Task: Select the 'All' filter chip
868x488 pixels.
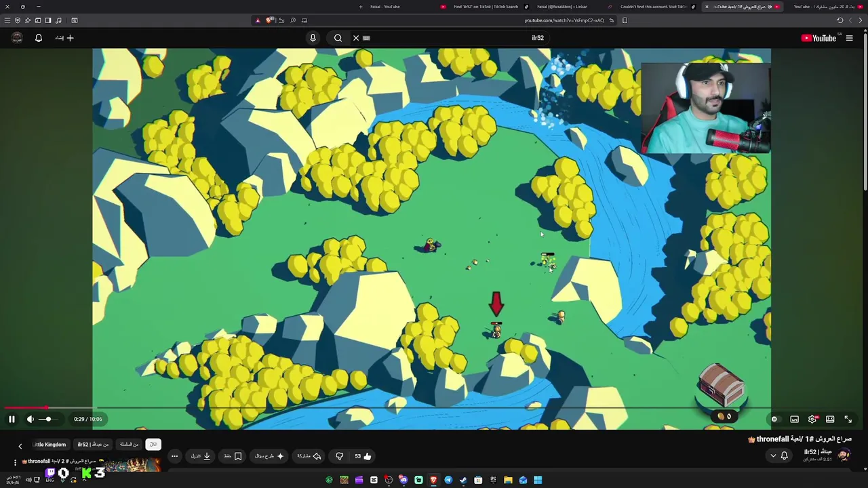Action: pos(153,445)
